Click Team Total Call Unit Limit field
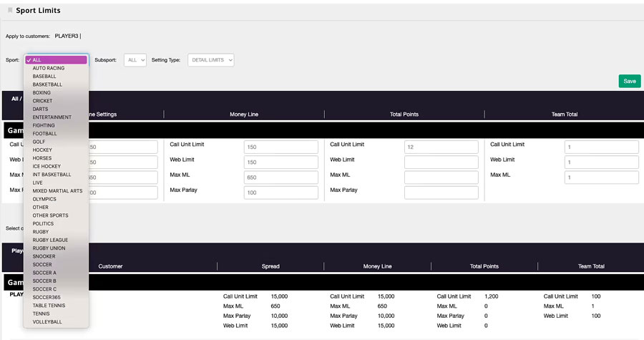 tap(601, 147)
